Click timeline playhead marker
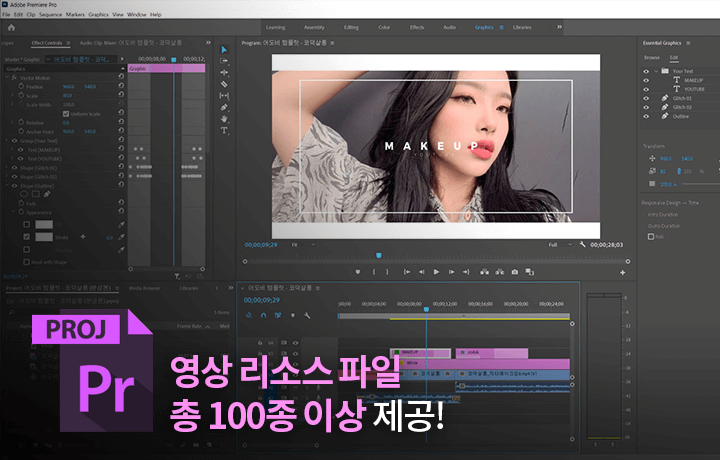This screenshot has width=720, height=460. pyautogui.click(x=427, y=309)
